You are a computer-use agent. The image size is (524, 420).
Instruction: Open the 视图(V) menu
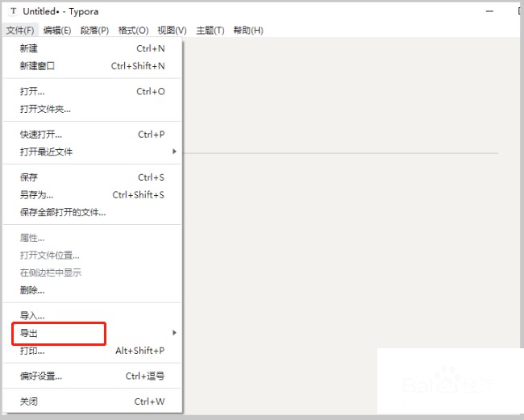(x=172, y=31)
